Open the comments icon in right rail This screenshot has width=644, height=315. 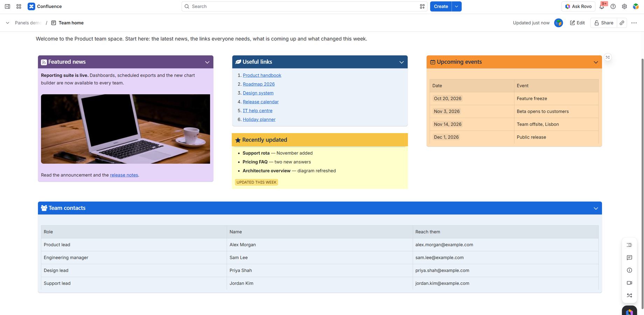629,258
